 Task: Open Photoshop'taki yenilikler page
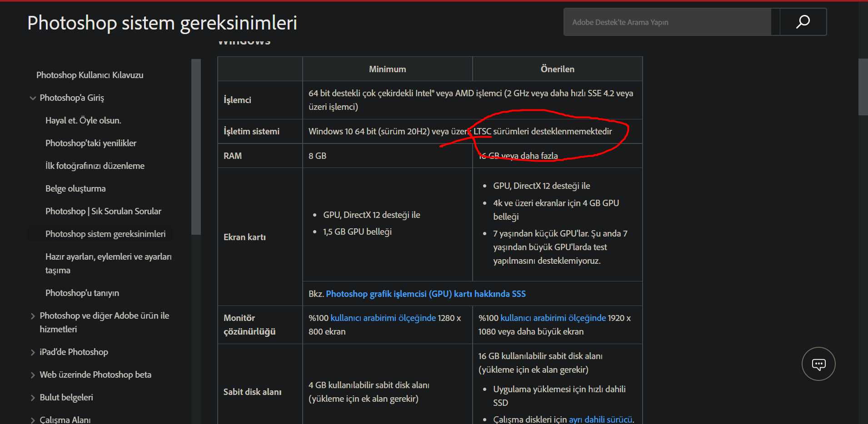coord(91,143)
